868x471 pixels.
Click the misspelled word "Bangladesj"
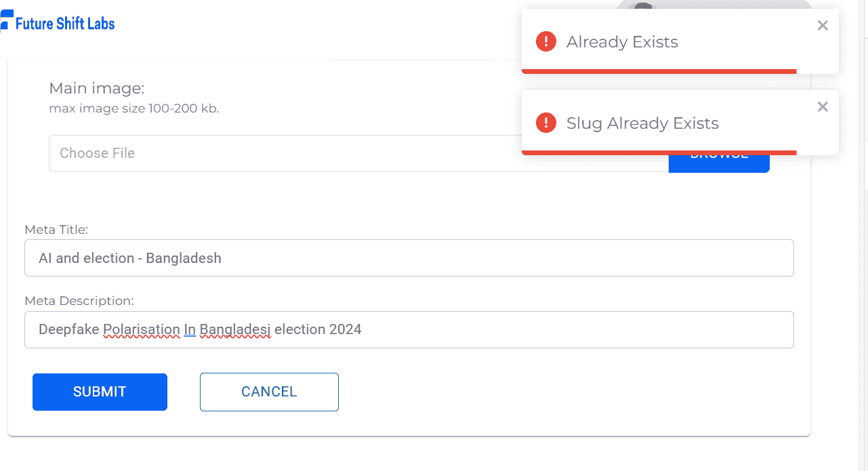tap(235, 330)
